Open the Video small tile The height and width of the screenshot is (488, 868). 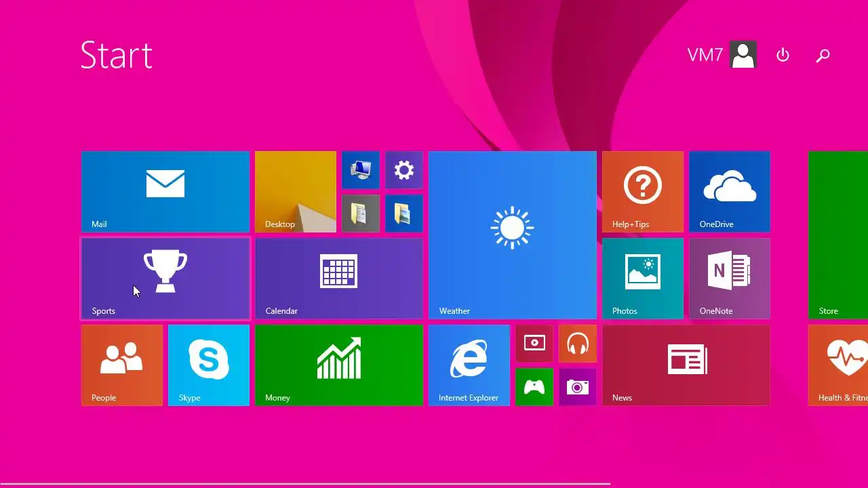(x=534, y=344)
